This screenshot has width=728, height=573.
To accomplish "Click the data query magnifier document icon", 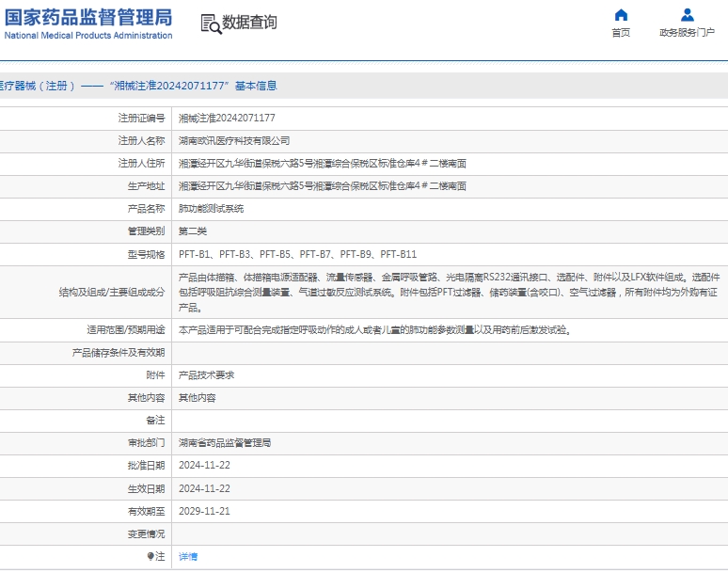I will (x=211, y=24).
